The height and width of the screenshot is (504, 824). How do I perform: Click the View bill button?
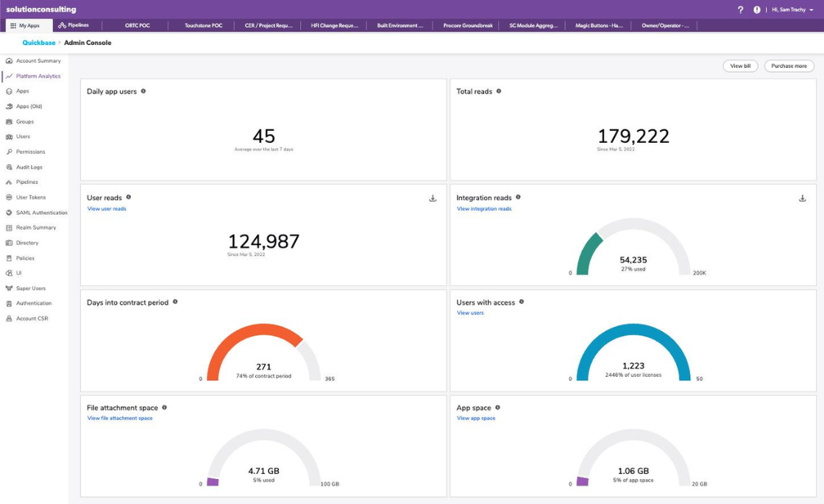tap(740, 65)
